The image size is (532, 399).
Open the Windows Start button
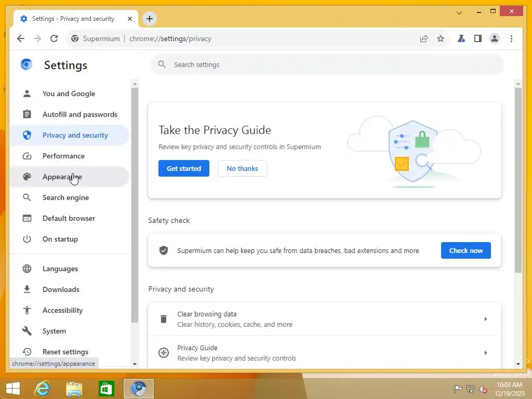click(x=13, y=389)
